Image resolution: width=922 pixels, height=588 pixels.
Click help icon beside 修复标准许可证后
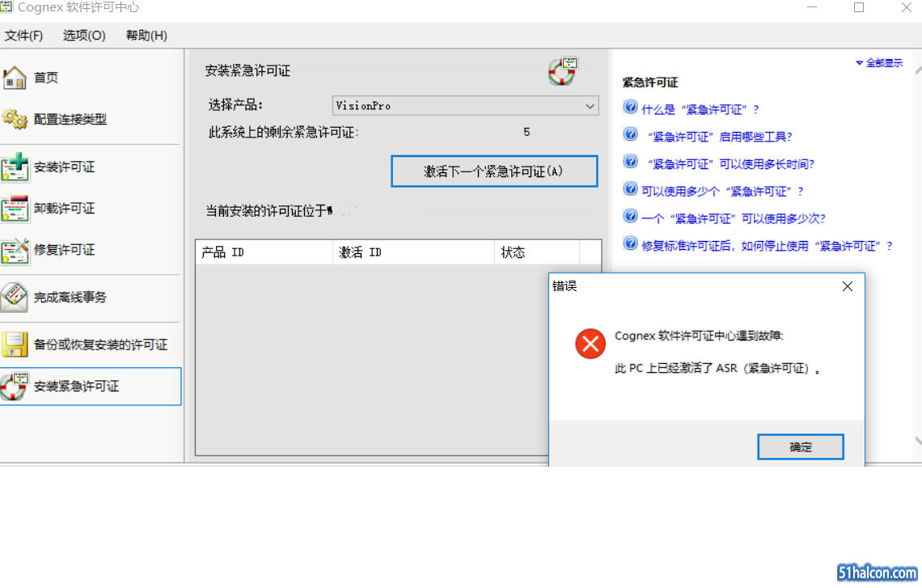click(630, 243)
